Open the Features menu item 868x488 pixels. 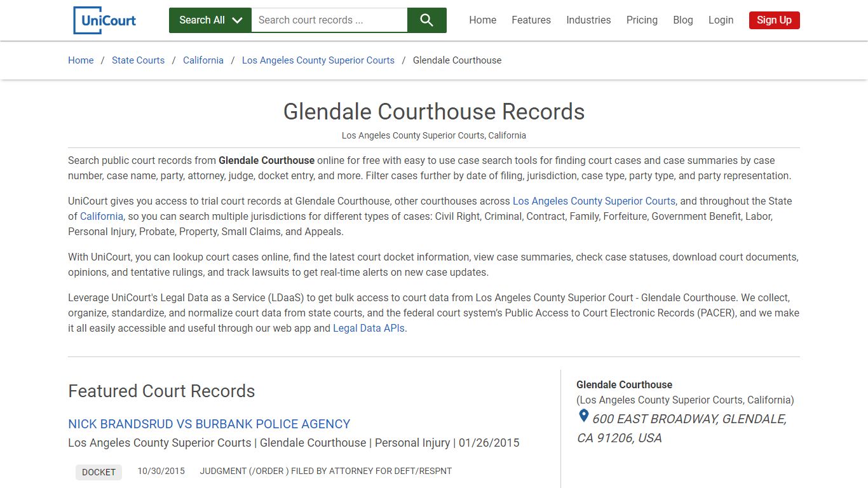coord(531,20)
